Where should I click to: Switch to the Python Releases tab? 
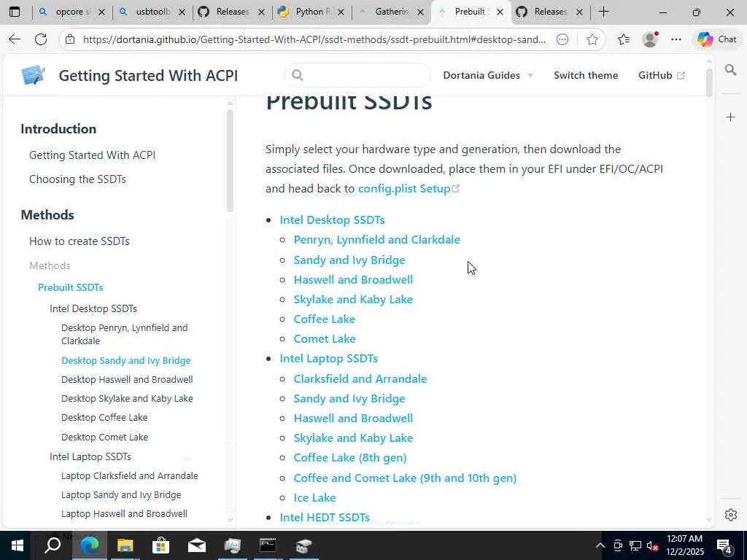click(312, 12)
